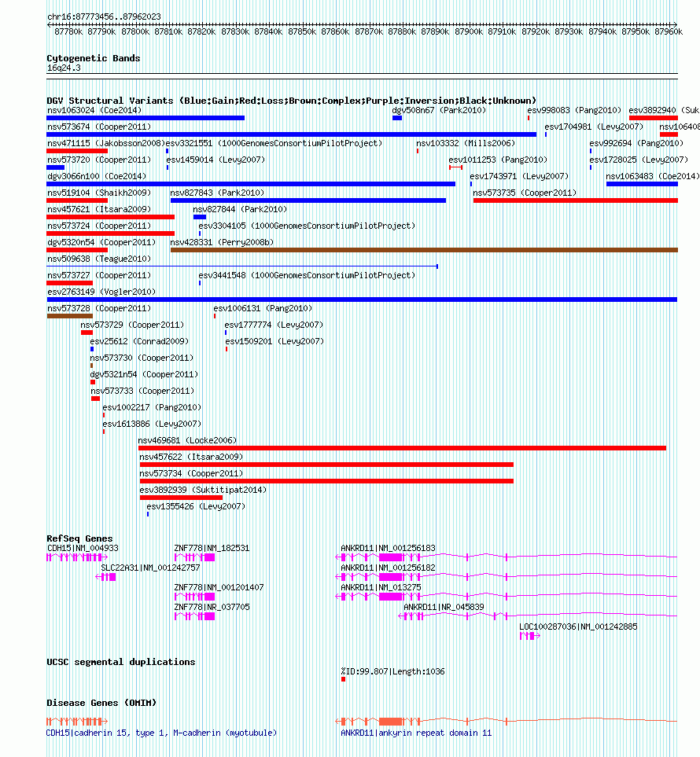The image size is (700, 757).
Task: Click the ZNF778|NM_182531 gene label
Action: [x=212, y=548]
